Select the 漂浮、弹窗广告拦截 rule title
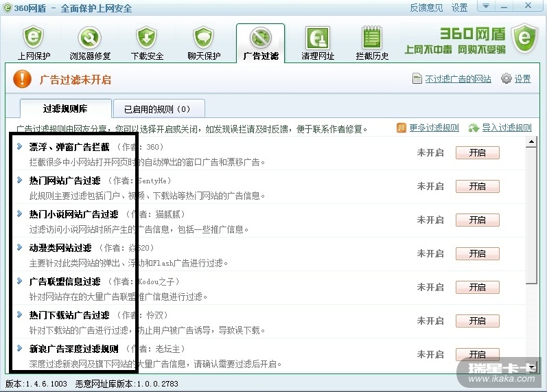Viewport: 547px width, 392px height. coord(69,147)
